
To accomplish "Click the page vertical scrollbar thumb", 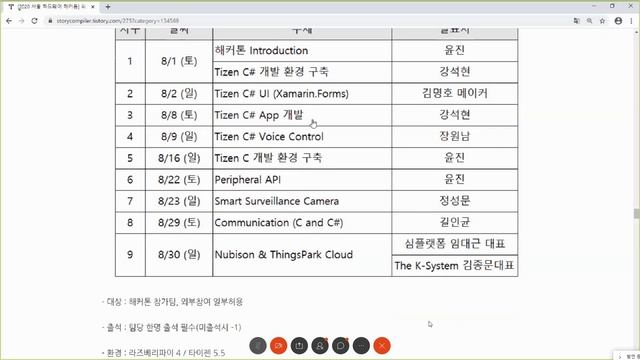I will pos(636,213).
